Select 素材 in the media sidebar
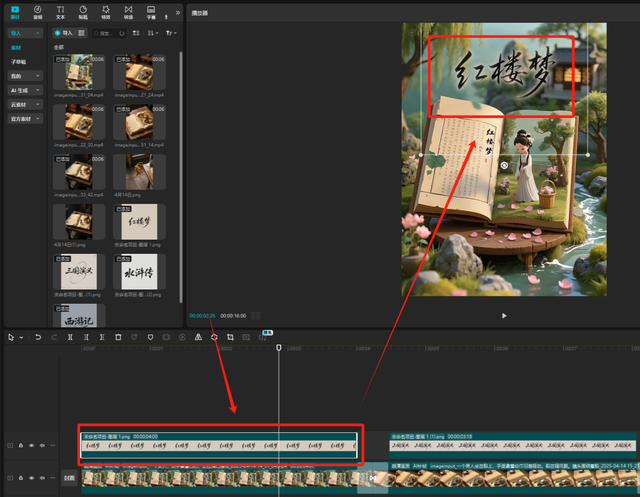Image resolution: width=640 pixels, height=497 pixels. click(x=16, y=48)
